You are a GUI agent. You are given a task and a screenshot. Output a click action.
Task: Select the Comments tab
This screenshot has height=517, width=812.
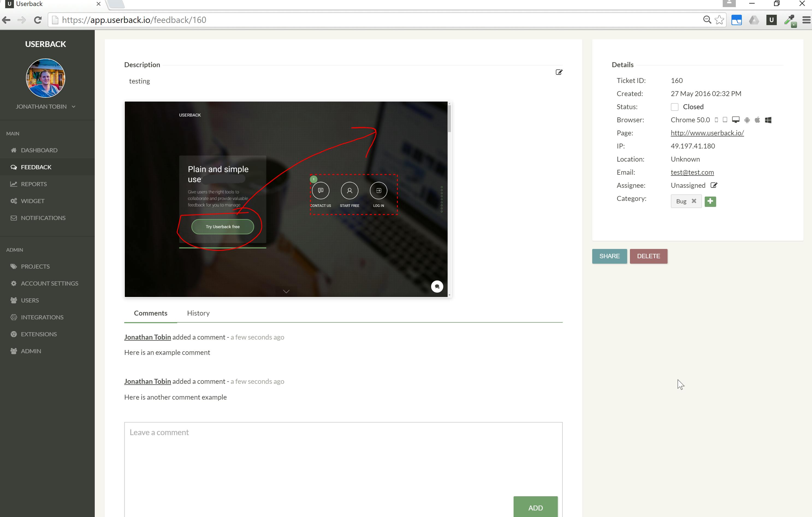coord(150,313)
